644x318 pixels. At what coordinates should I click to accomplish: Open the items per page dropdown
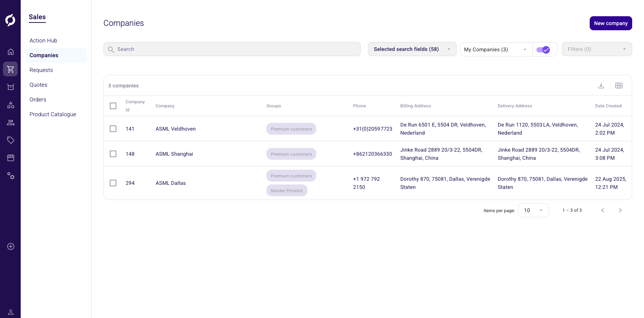[x=533, y=210]
